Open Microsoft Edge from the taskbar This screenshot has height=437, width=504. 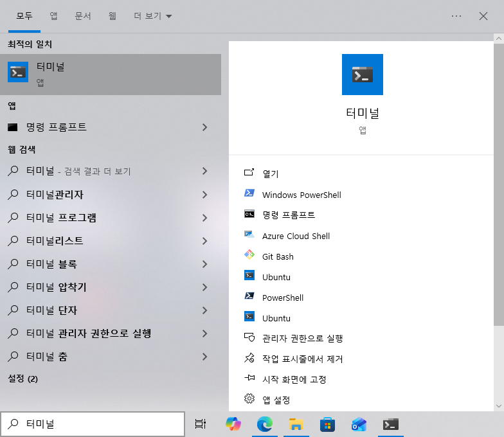264,424
